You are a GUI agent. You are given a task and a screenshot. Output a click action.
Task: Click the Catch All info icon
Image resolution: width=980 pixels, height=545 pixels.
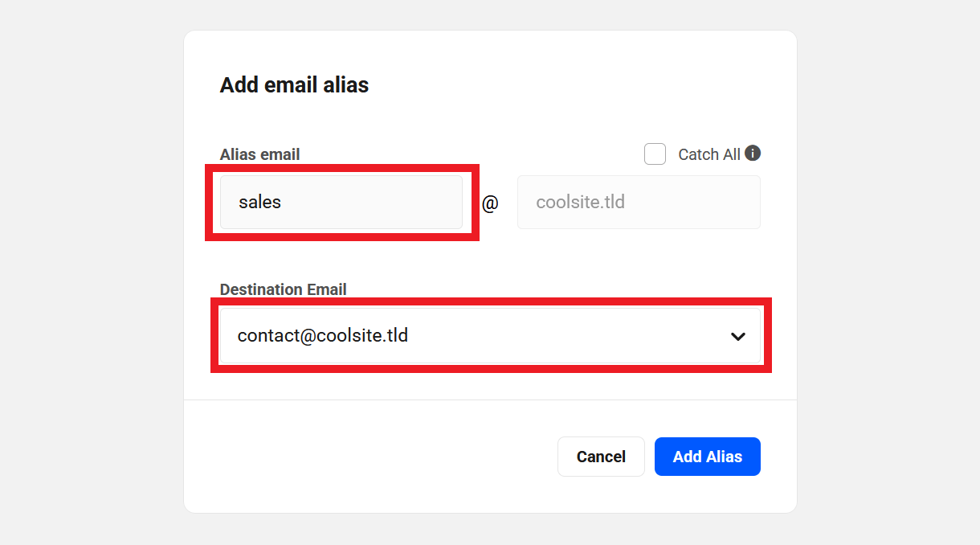tap(753, 153)
